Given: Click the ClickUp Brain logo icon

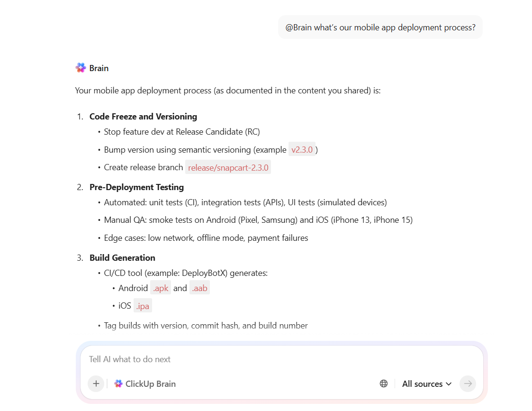Looking at the screenshot, I should (x=118, y=384).
